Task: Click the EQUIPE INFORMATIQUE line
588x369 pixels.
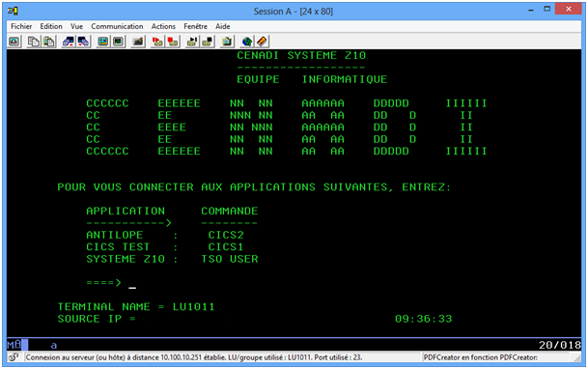Action: [x=312, y=79]
